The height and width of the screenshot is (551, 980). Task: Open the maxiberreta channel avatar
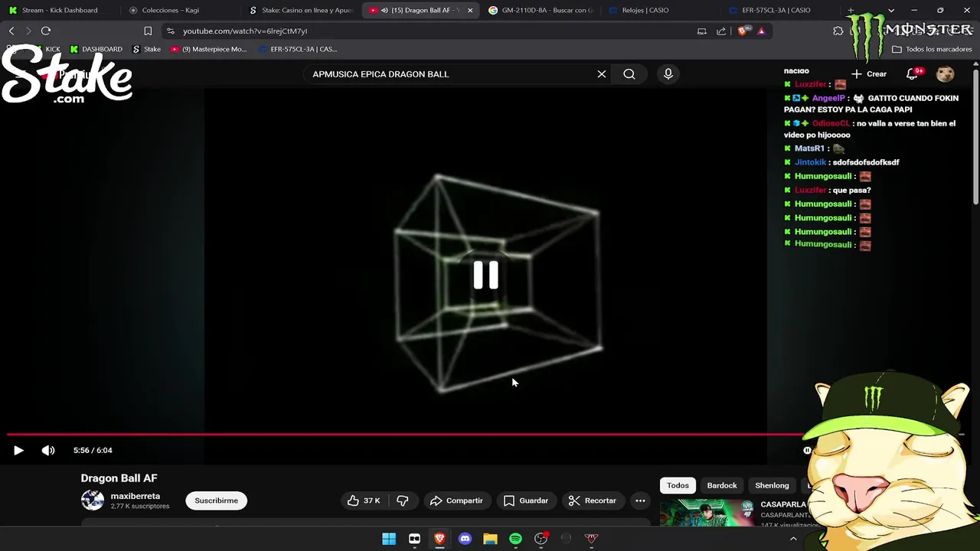[93, 500]
